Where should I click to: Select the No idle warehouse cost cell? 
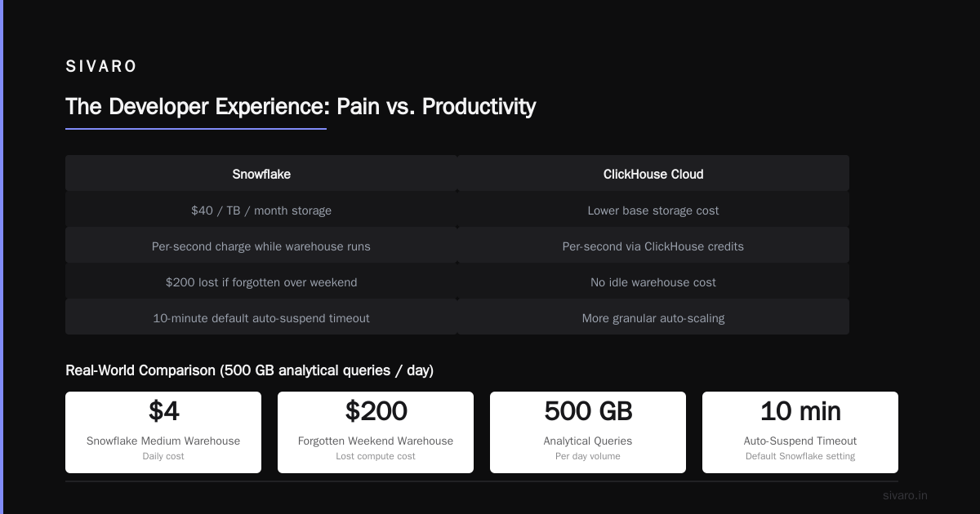tap(653, 282)
